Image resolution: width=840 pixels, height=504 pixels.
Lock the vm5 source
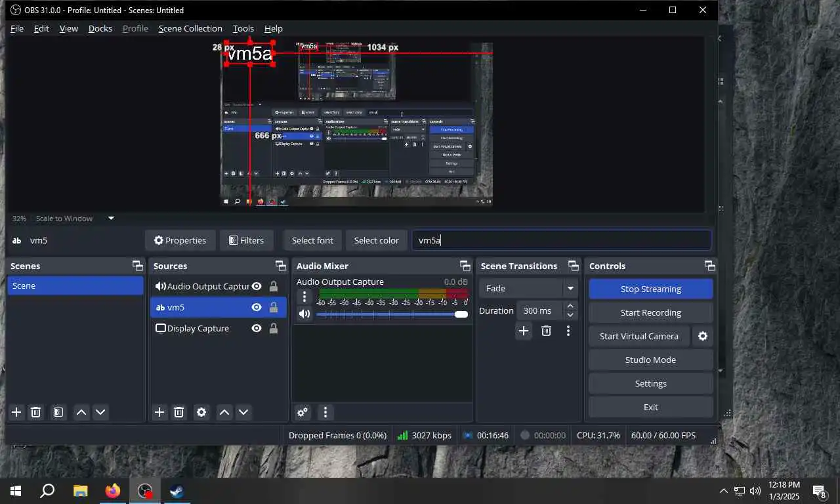(274, 307)
